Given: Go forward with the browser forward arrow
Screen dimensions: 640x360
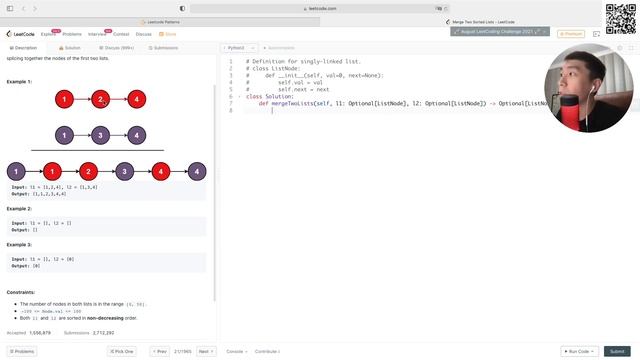Looking at the screenshot, I should (x=35, y=8).
